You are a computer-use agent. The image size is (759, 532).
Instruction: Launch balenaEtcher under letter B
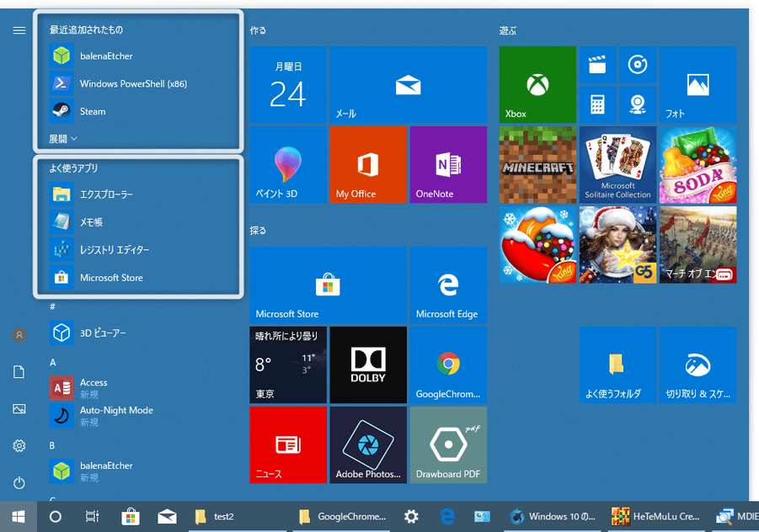[139, 471]
